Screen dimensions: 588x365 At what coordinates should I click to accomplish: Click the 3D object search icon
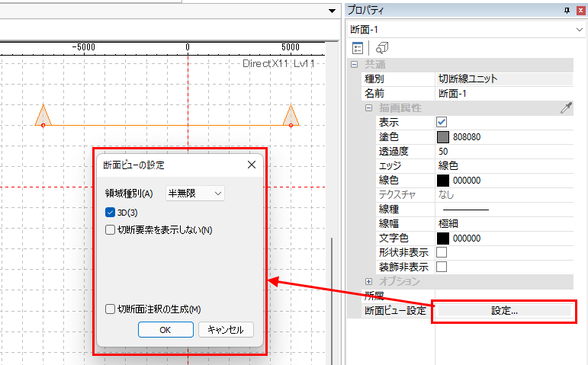coord(383,47)
